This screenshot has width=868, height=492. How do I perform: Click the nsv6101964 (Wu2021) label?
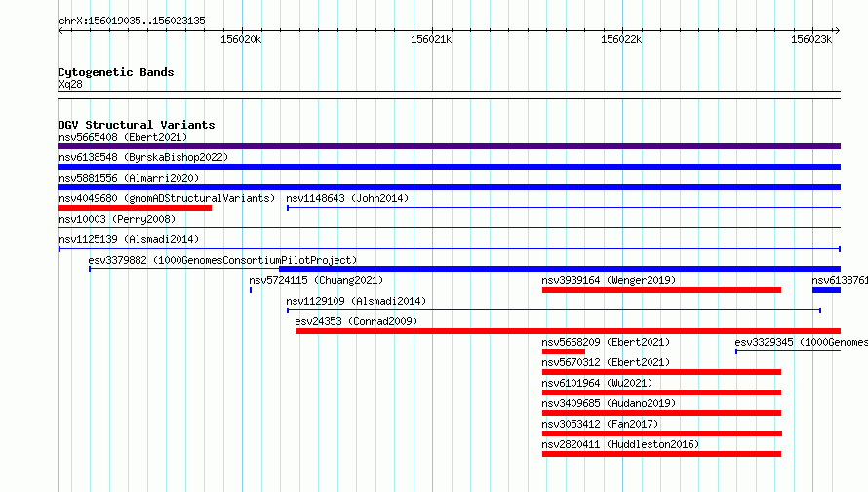tap(597, 383)
